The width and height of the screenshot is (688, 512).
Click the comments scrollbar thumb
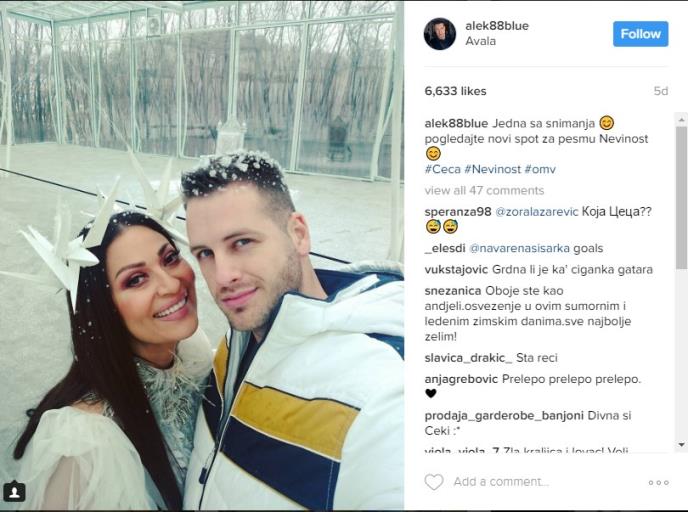click(x=681, y=197)
